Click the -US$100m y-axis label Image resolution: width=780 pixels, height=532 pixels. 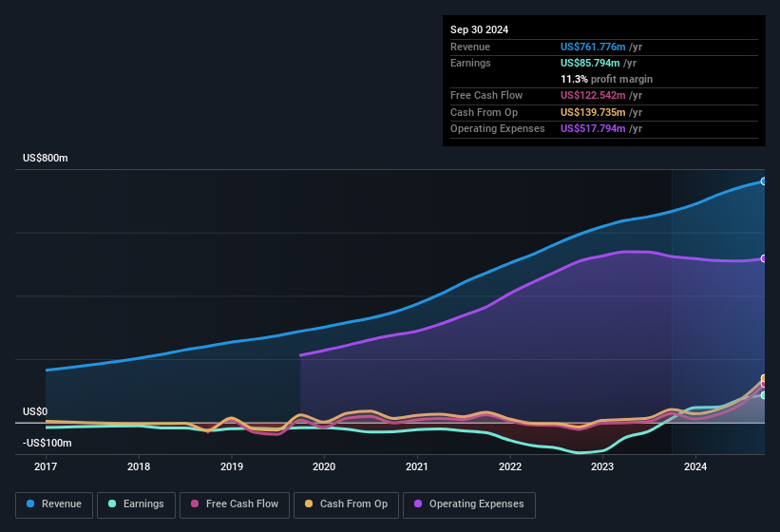[48, 443]
